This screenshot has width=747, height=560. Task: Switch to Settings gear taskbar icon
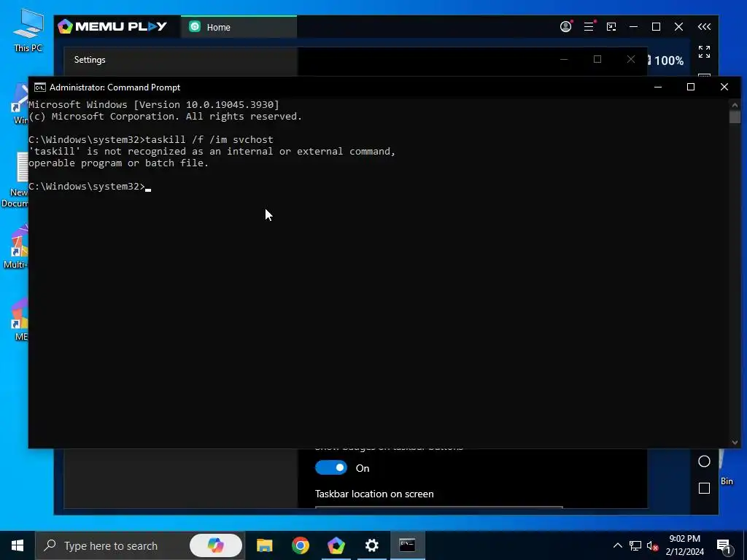coord(371,545)
